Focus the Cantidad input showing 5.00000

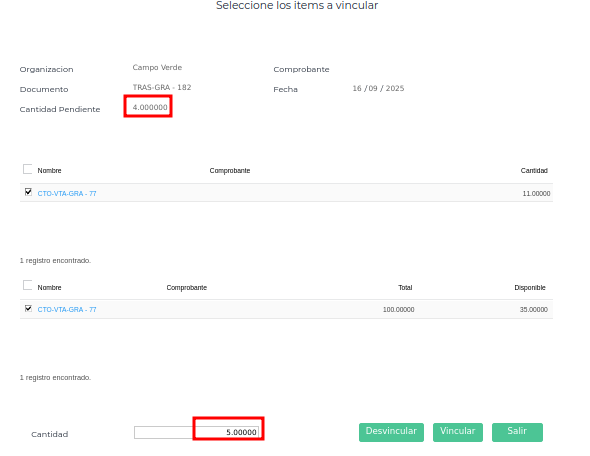(196, 432)
